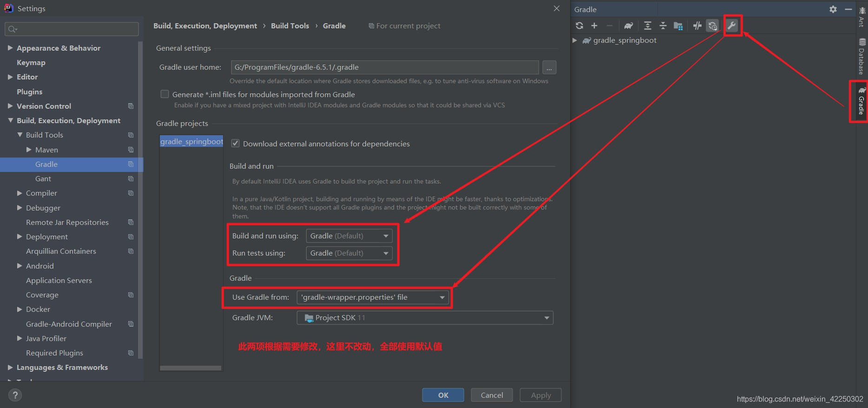Toggle offline mode in Gradle toolbar
The height and width of the screenshot is (408, 868).
point(697,26)
